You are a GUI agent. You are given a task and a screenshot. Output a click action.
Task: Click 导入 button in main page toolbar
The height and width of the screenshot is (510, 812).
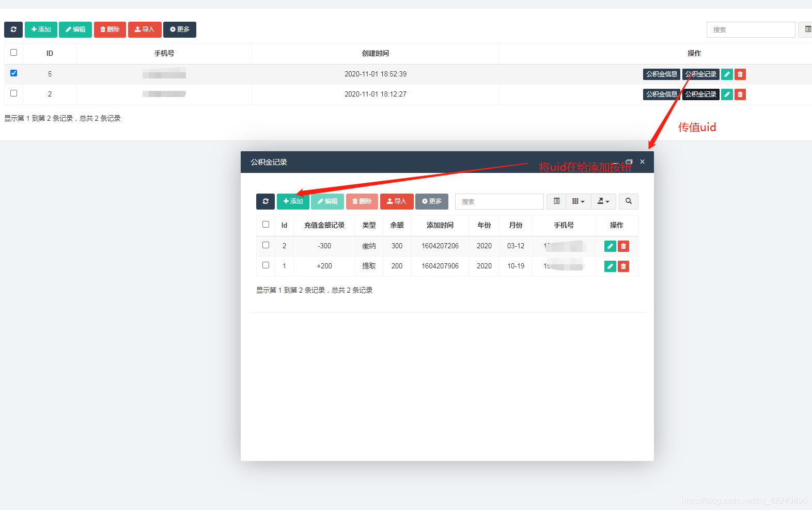tap(145, 29)
